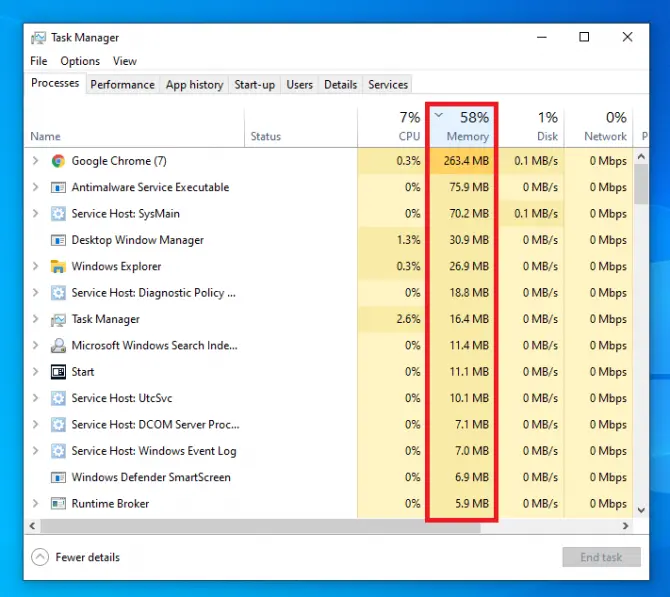This screenshot has height=597, width=670.
Task: Click the Microsoft Windows Search Indexer icon
Action: tap(58, 346)
